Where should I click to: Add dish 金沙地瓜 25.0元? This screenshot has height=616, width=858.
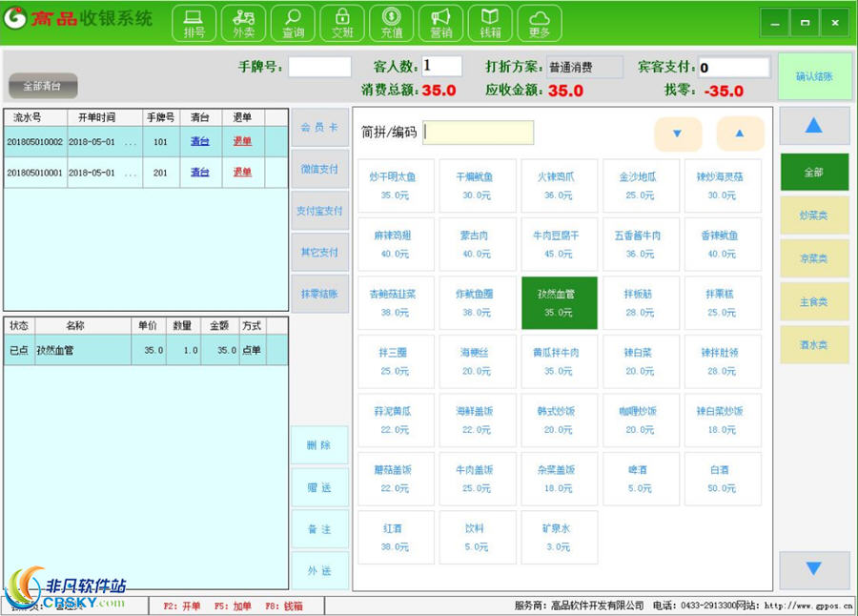[641, 186]
